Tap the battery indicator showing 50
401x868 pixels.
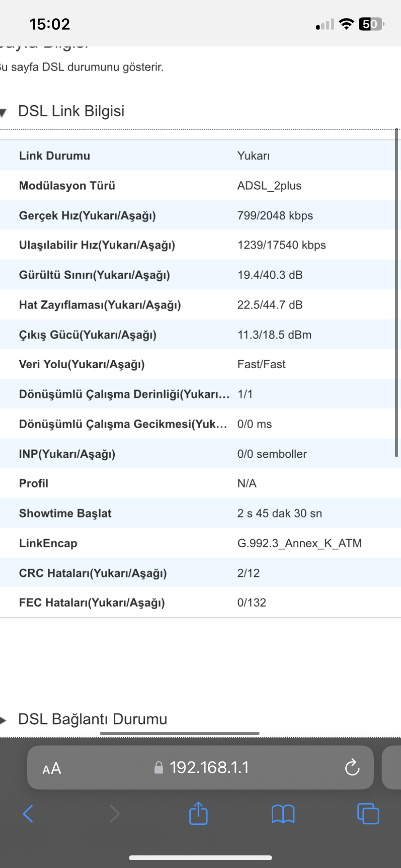click(x=371, y=24)
